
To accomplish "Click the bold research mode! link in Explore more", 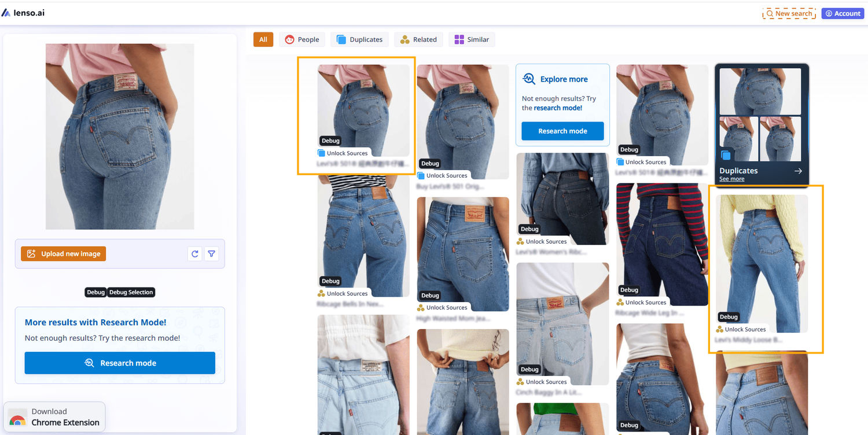I will pos(558,108).
